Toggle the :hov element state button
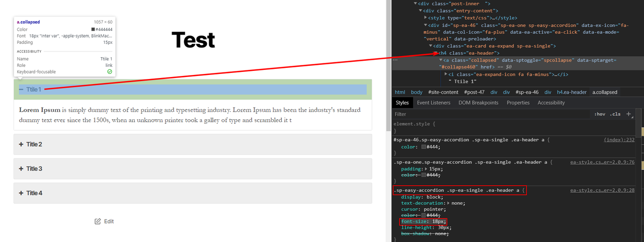Viewport: 644px width, 242px height. click(600, 114)
